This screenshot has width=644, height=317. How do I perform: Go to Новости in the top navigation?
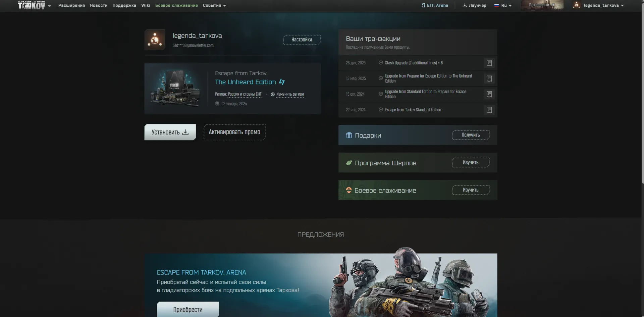99,5
